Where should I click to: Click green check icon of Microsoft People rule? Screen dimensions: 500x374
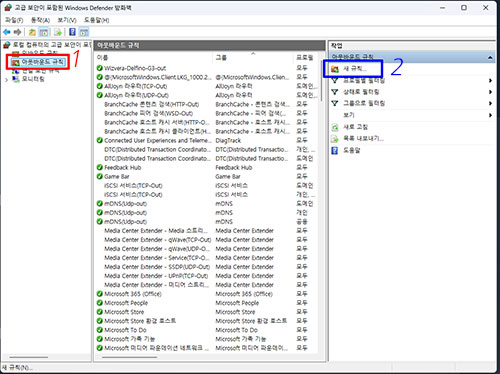pyautogui.click(x=99, y=303)
